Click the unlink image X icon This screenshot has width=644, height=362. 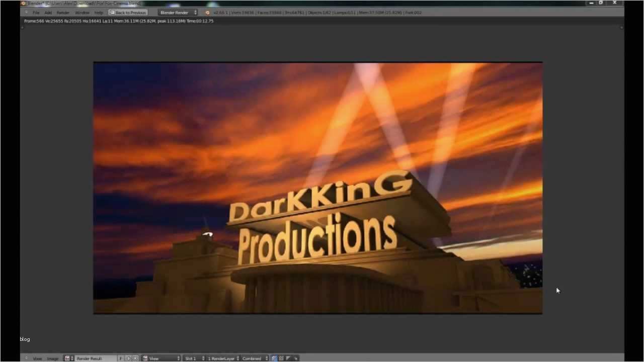(135, 358)
